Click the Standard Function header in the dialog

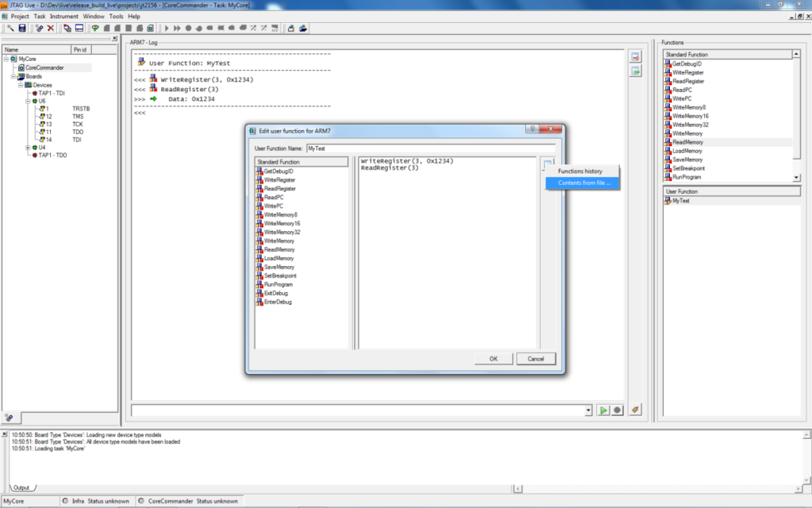click(301, 162)
